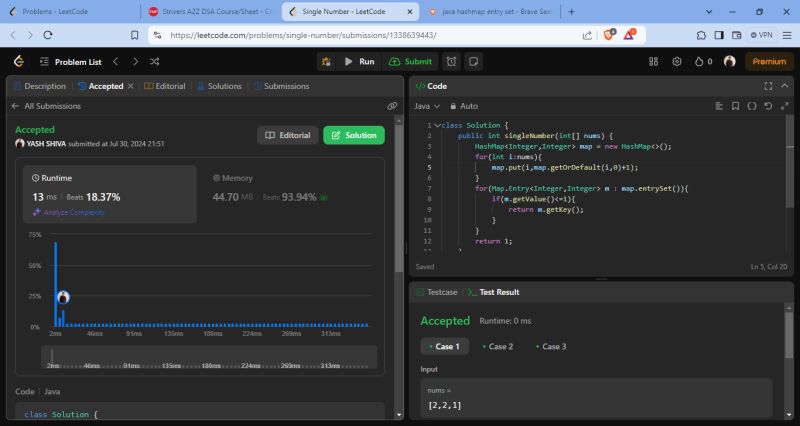Format code with the curly braces icon
This screenshot has width=800, height=426.
[x=750, y=105]
